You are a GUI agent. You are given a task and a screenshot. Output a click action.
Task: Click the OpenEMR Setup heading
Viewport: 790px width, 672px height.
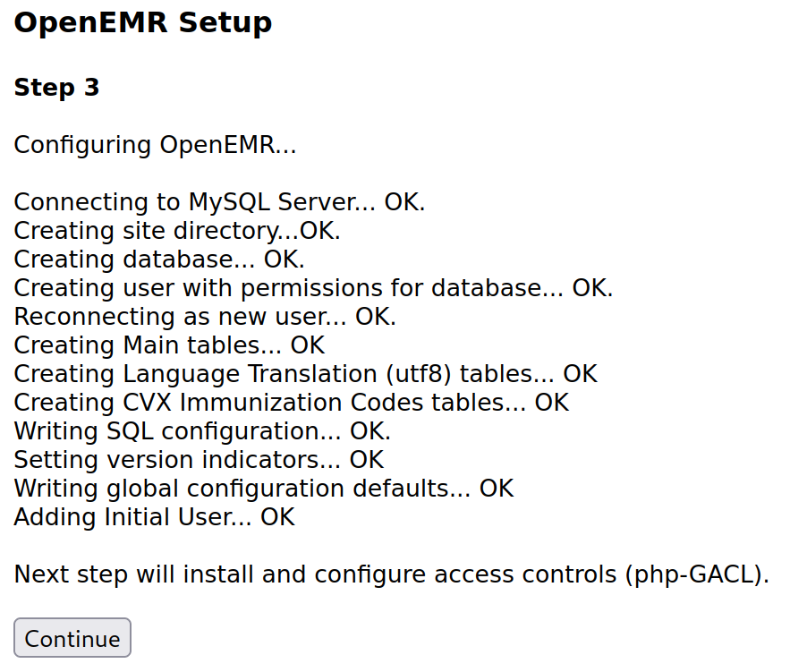[143, 23]
